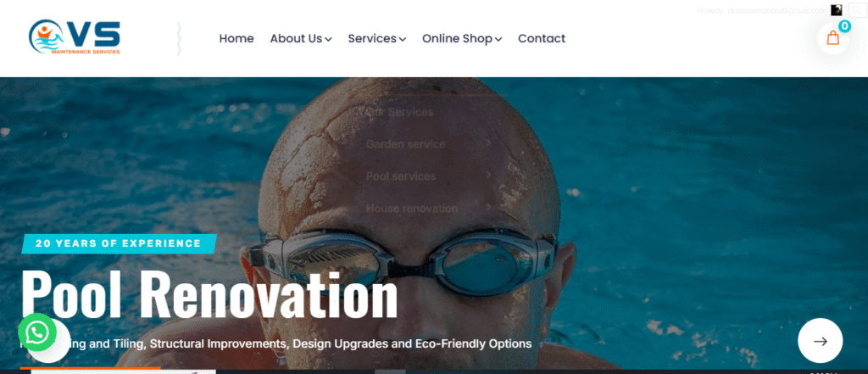868x374 pixels.
Task: Click the WhatsApp chat icon
Action: [x=37, y=332]
